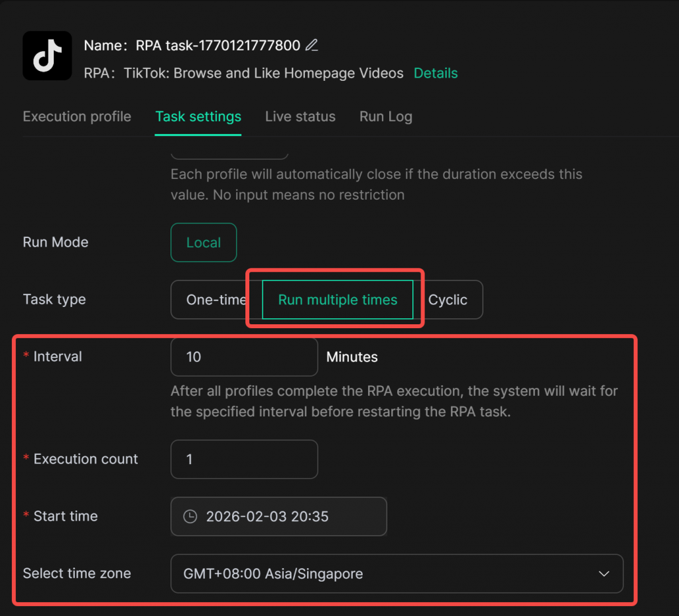Open the Live status tab
The width and height of the screenshot is (679, 616).
tap(300, 117)
